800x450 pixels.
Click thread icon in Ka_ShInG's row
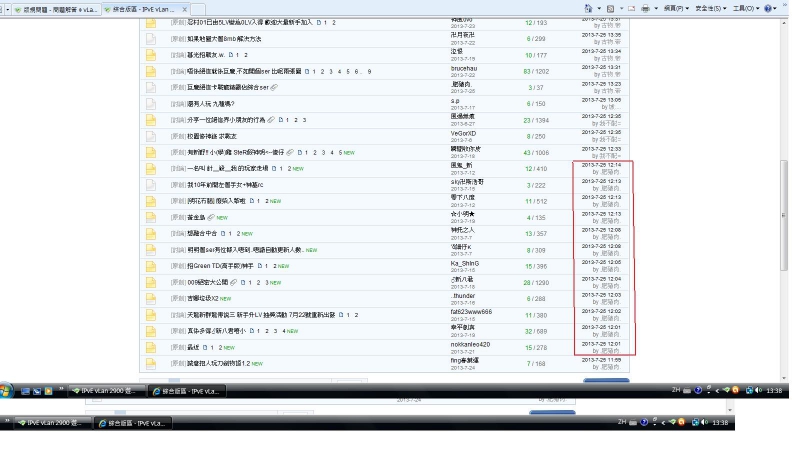coord(151,265)
